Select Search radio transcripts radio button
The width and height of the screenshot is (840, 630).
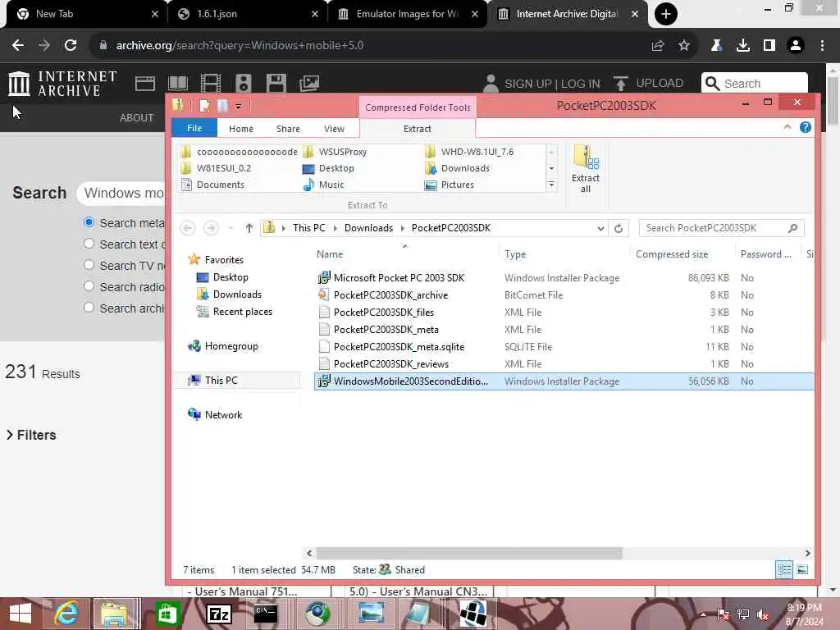(89, 286)
